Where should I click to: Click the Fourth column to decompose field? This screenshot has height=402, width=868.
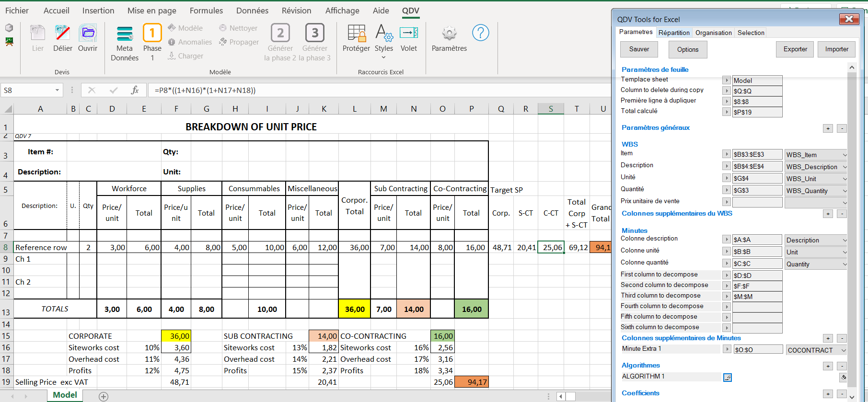pyautogui.click(x=757, y=307)
